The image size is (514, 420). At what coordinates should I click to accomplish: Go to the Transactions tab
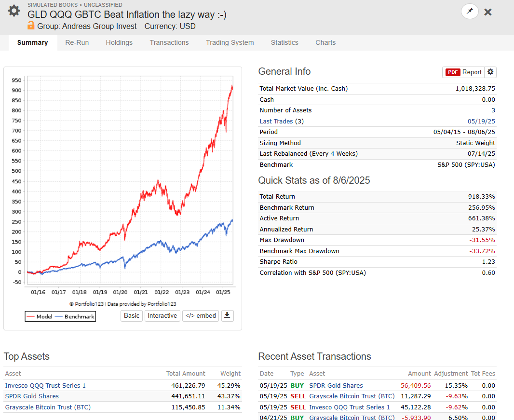click(x=169, y=42)
